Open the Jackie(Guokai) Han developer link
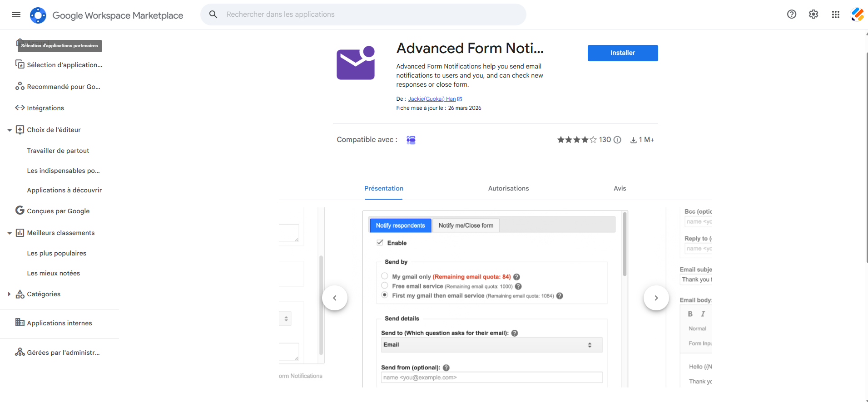This screenshot has width=868, height=402. (432, 99)
